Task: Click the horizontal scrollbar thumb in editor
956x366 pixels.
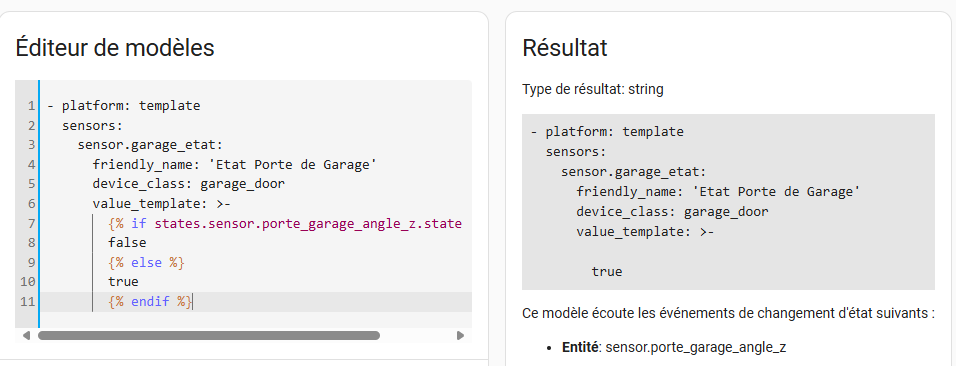Action: point(209,336)
